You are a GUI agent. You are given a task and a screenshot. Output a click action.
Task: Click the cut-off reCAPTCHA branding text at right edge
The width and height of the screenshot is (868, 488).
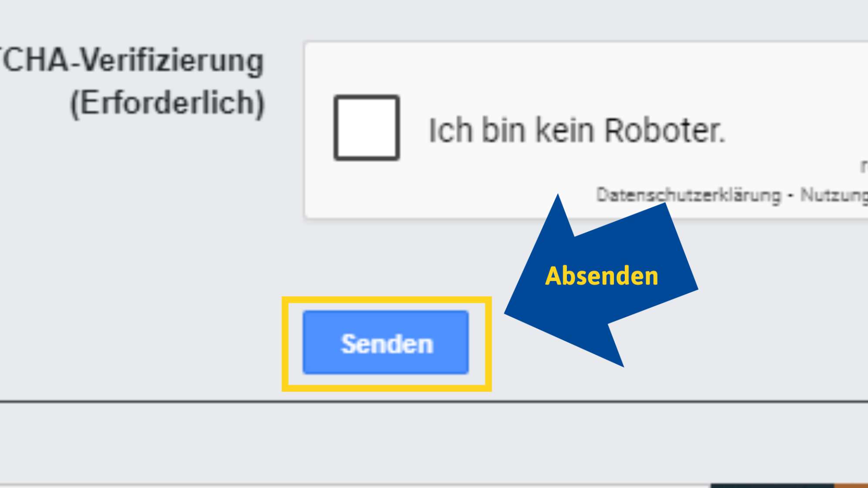pos(864,166)
